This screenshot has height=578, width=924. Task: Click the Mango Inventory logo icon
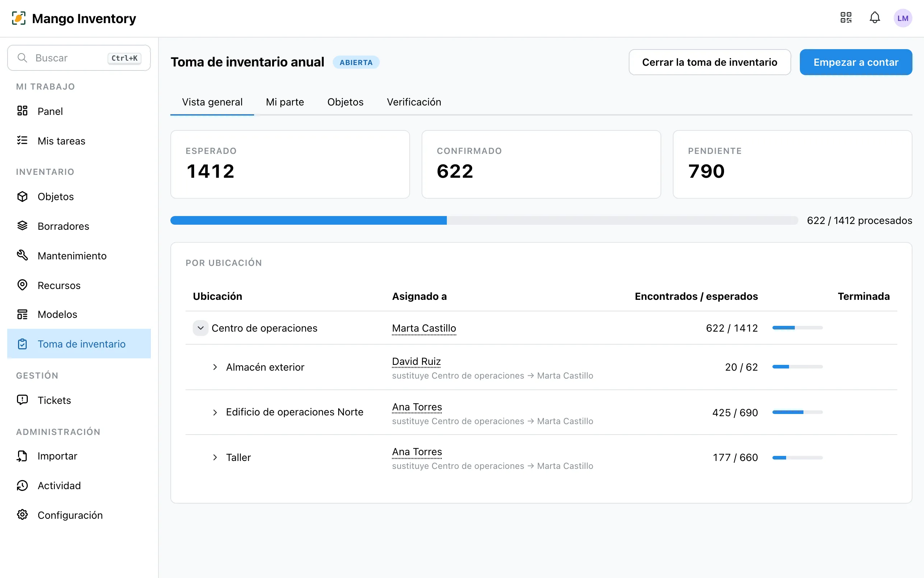(19, 18)
